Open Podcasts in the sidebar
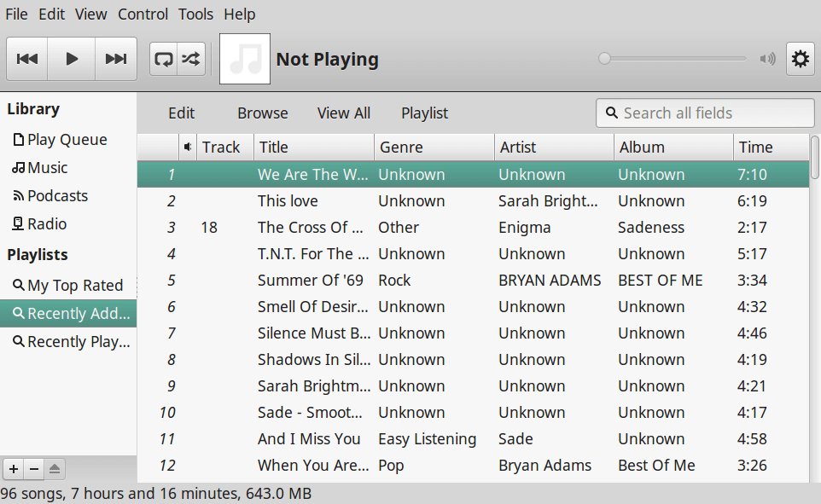Viewport: 821px width, 504px height. 68,196
